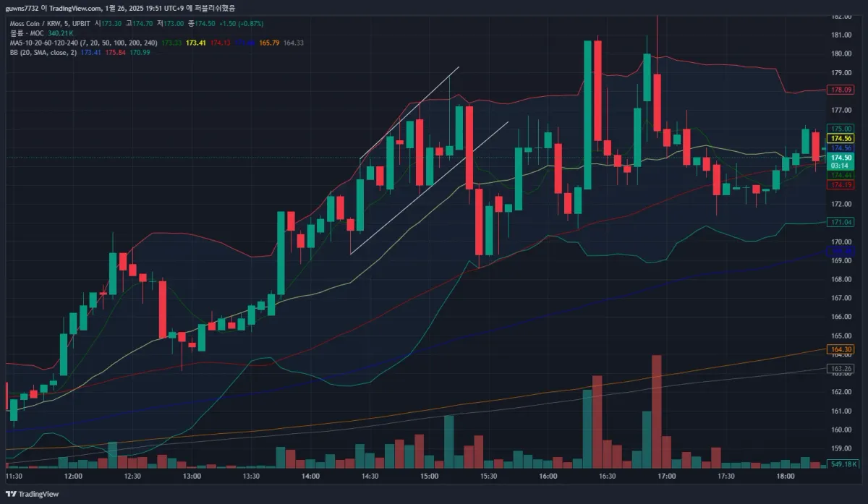
Task: Select the gray 163.26 price axis label
Action: pyautogui.click(x=841, y=369)
